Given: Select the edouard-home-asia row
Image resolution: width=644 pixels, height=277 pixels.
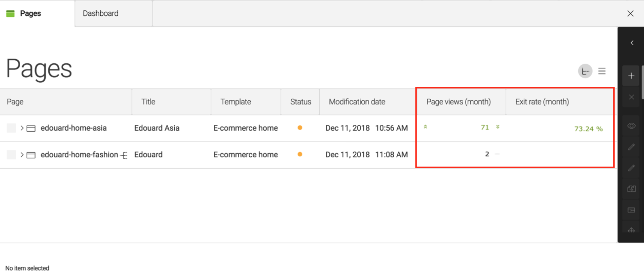Looking at the screenshot, I should [x=308, y=128].
